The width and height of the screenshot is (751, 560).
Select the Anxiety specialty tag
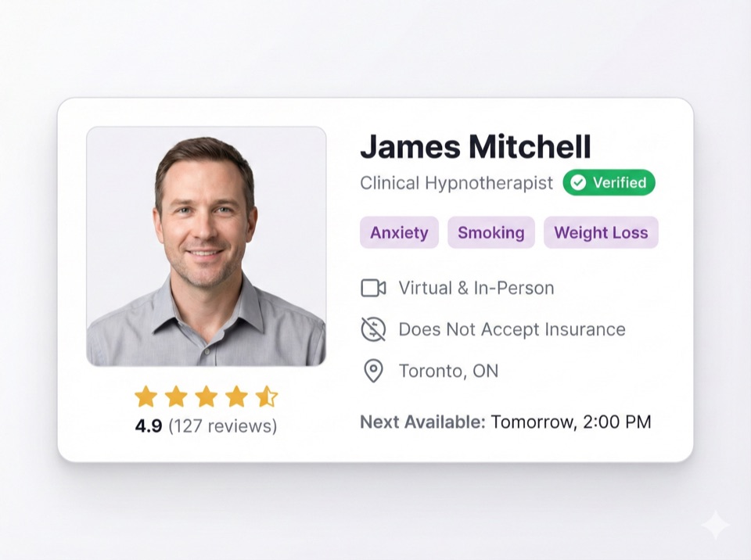pyautogui.click(x=399, y=232)
